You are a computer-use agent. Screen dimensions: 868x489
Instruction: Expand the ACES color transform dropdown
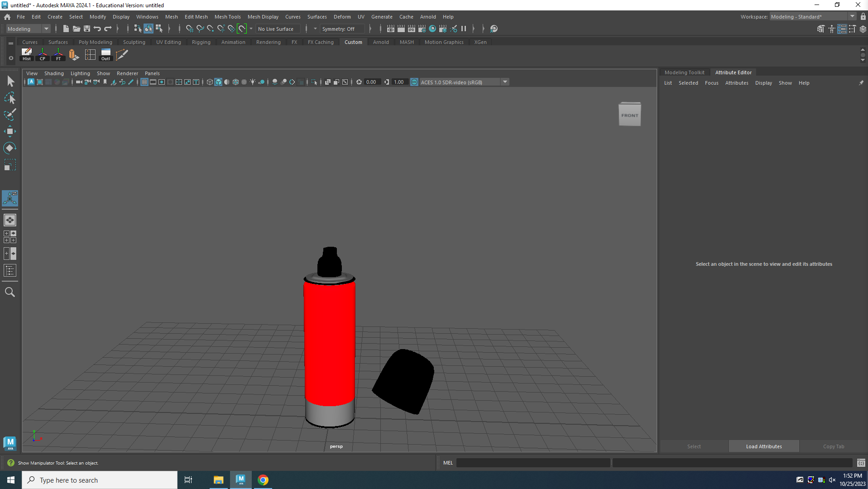pyautogui.click(x=505, y=82)
